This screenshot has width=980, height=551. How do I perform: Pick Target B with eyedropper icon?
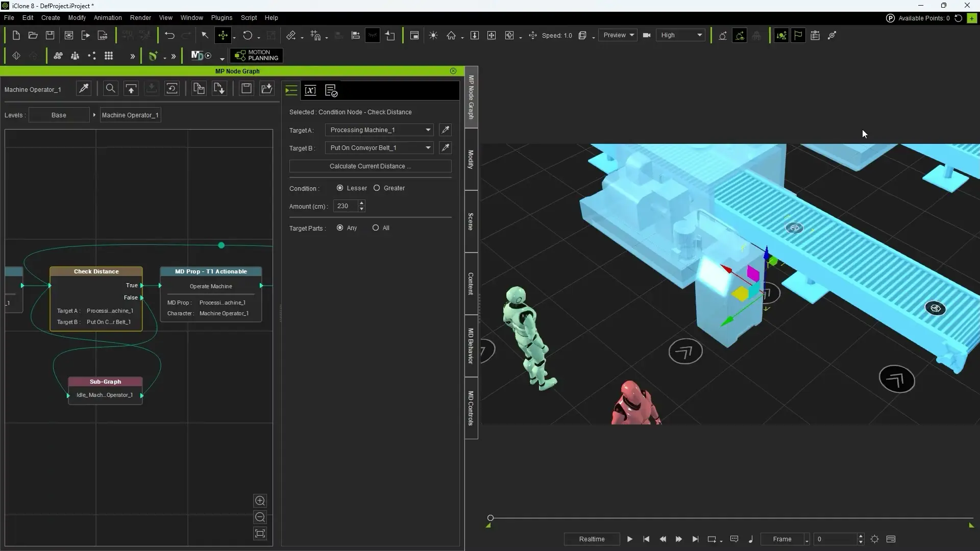tap(445, 147)
